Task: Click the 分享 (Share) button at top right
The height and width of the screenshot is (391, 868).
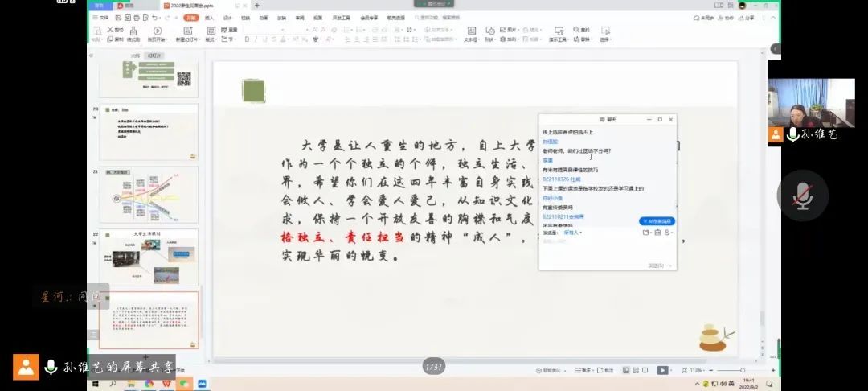Action: coord(747,17)
